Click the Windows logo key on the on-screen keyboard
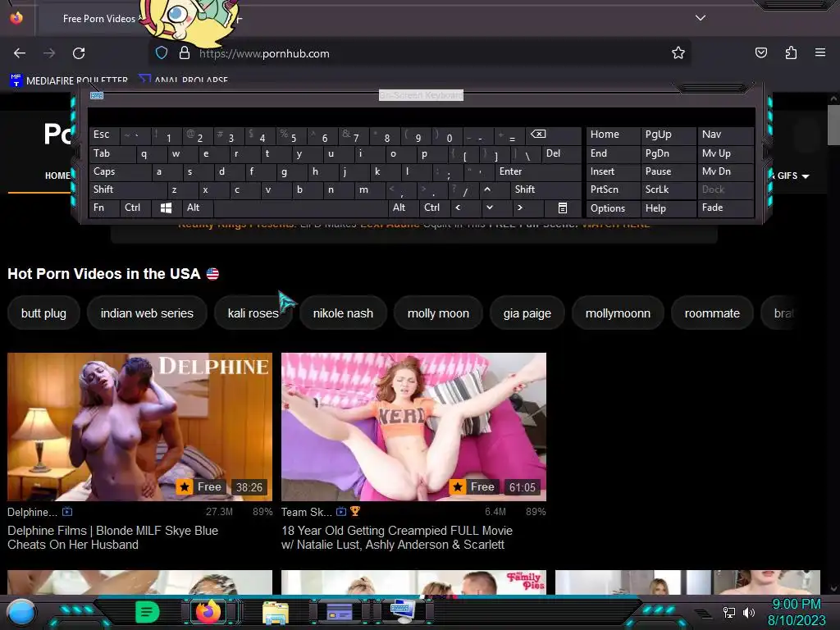 click(x=166, y=208)
